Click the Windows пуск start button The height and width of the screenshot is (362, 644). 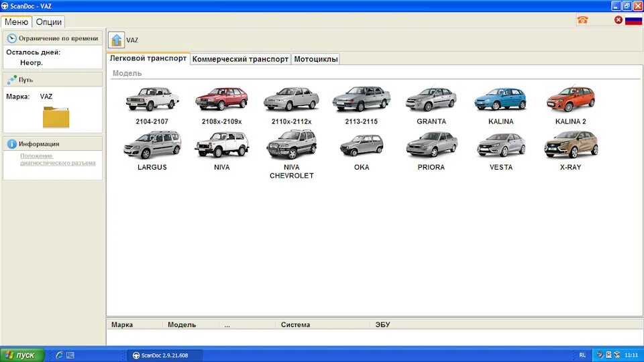(22, 355)
